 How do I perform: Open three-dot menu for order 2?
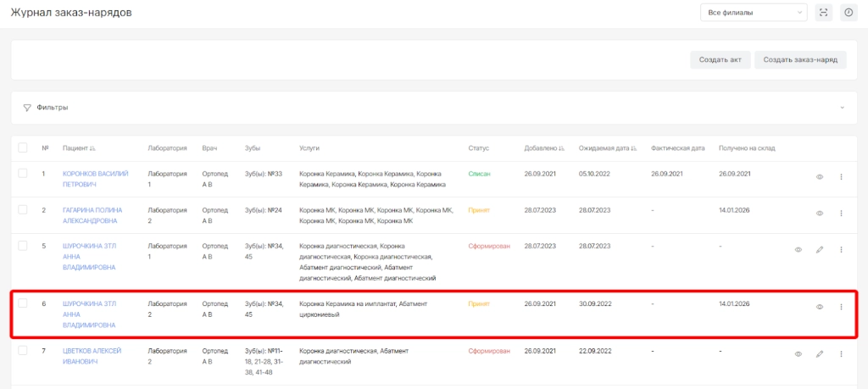point(841,214)
